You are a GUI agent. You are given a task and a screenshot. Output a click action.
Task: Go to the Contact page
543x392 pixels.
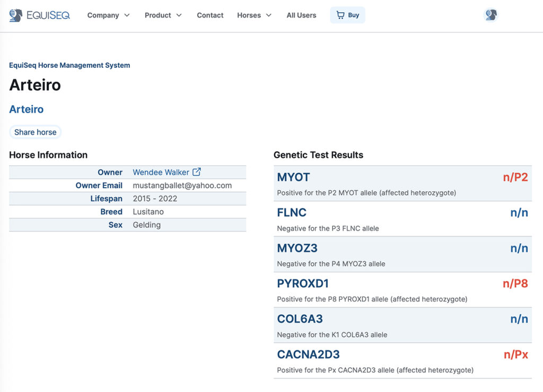[x=210, y=15]
